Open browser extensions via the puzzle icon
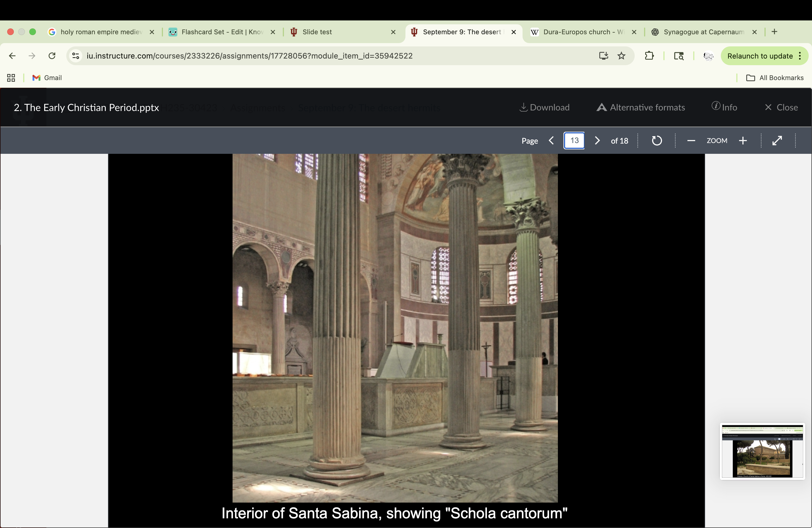 point(650,56)
